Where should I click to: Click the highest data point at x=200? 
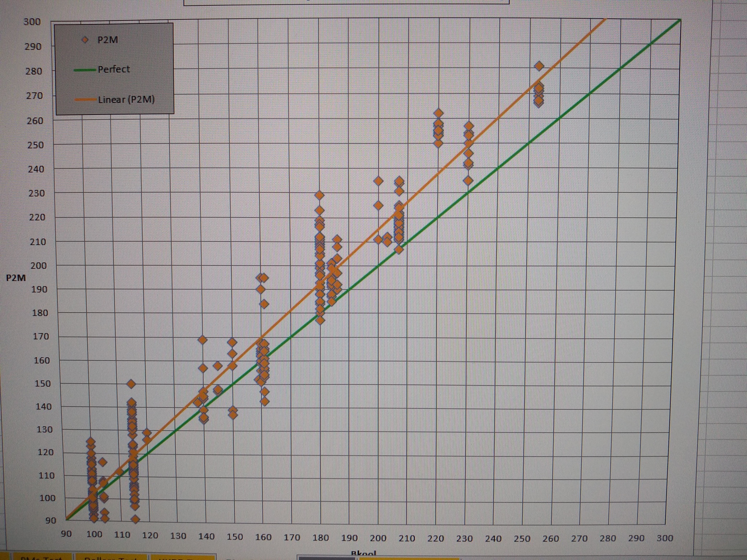point(378,181)
